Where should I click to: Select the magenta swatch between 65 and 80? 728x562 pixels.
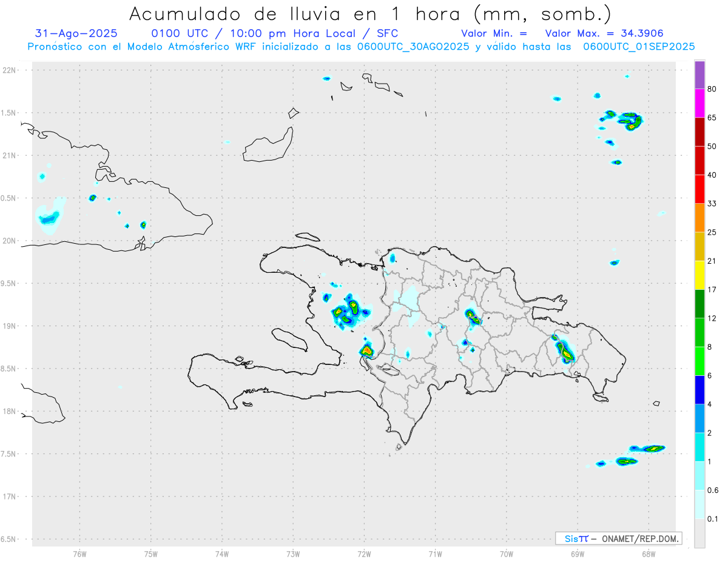tap(699, 104)
